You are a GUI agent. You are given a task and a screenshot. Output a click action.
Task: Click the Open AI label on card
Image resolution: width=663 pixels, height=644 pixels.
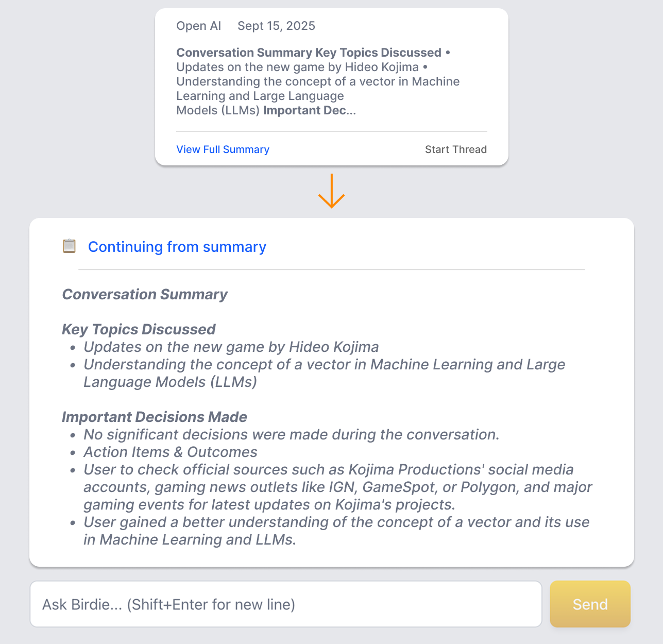coord(198,26)
